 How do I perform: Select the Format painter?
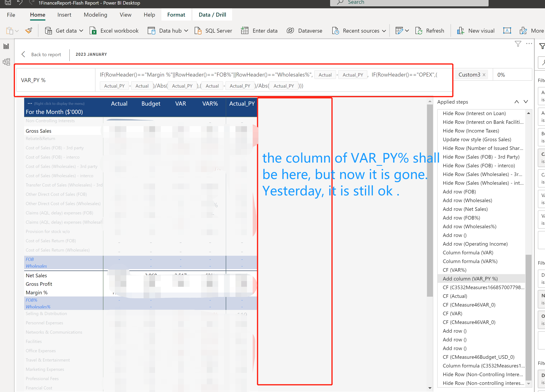[29, 30]
